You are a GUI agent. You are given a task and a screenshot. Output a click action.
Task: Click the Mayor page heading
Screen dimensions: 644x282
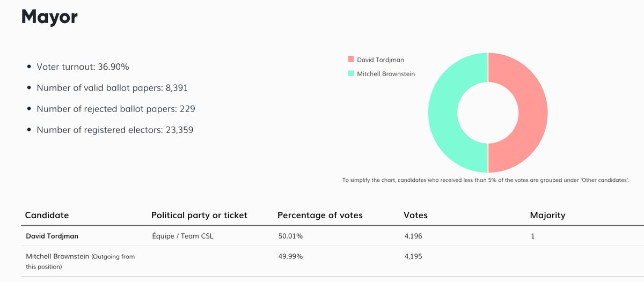click(49, 17)
